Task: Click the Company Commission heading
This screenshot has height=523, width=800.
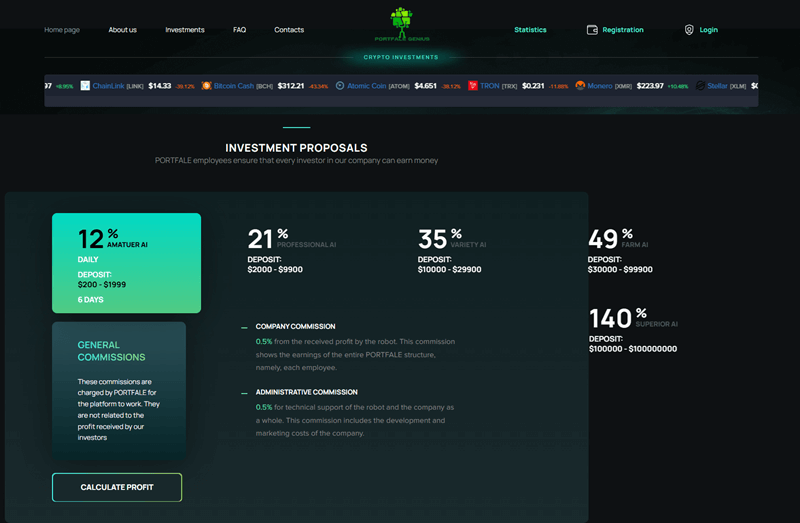Action: pos(295,327)
